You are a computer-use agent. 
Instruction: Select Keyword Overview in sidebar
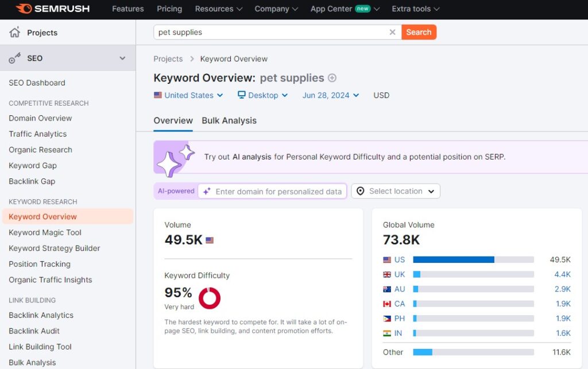pos(68,216)
